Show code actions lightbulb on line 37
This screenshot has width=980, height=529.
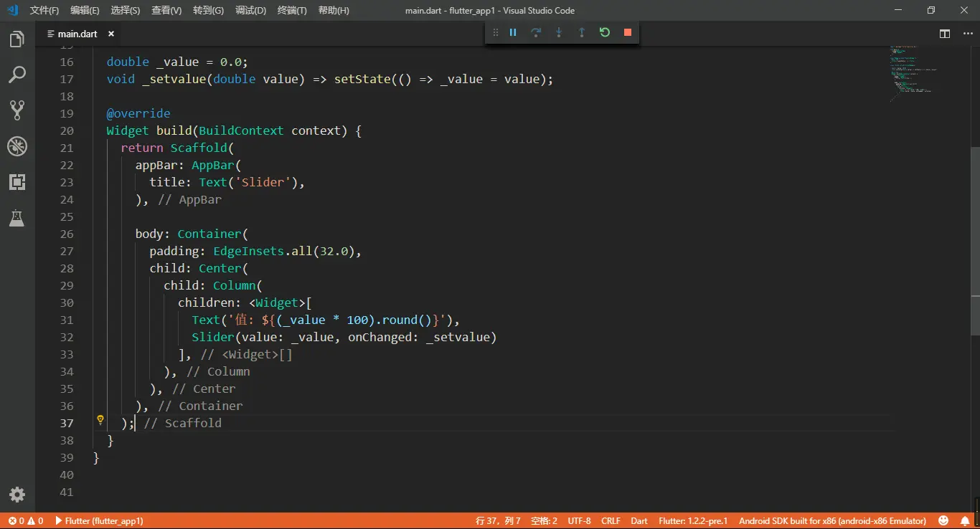pos(100,420)
